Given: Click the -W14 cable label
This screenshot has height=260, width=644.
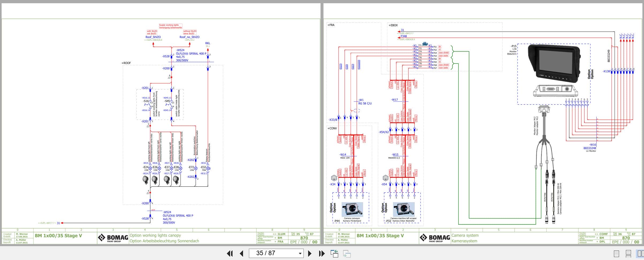Looking at the screenshot, I should (x=343, y=155).
